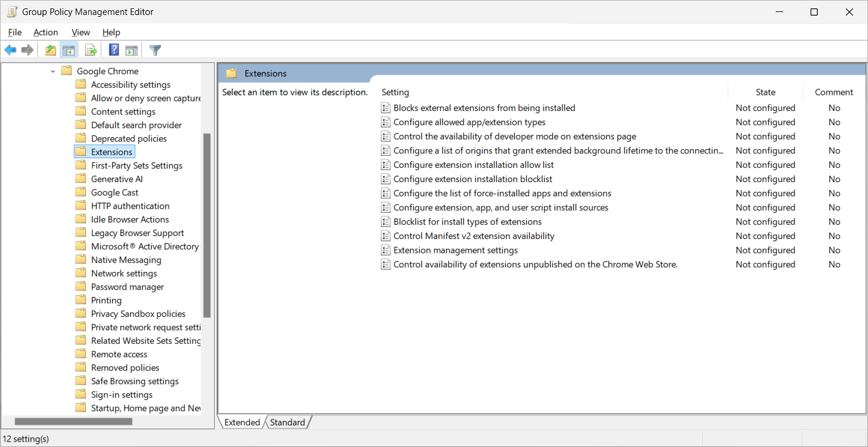The height and width of the screenshot is (447, 868).
Task: Select the HTTP authentication folder
Action: click(123, 206)
